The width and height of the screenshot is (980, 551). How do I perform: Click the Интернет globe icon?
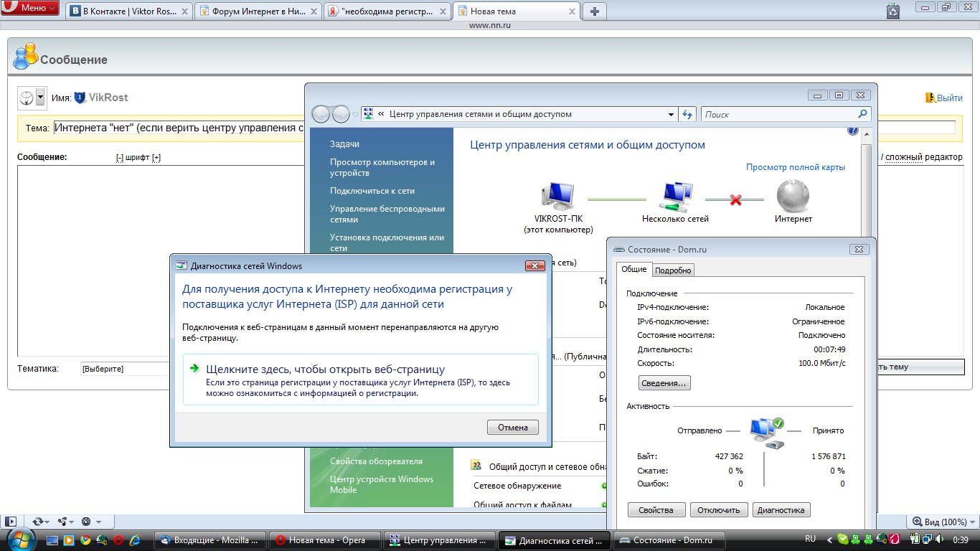pyautogui.click(x=793, y=196)
